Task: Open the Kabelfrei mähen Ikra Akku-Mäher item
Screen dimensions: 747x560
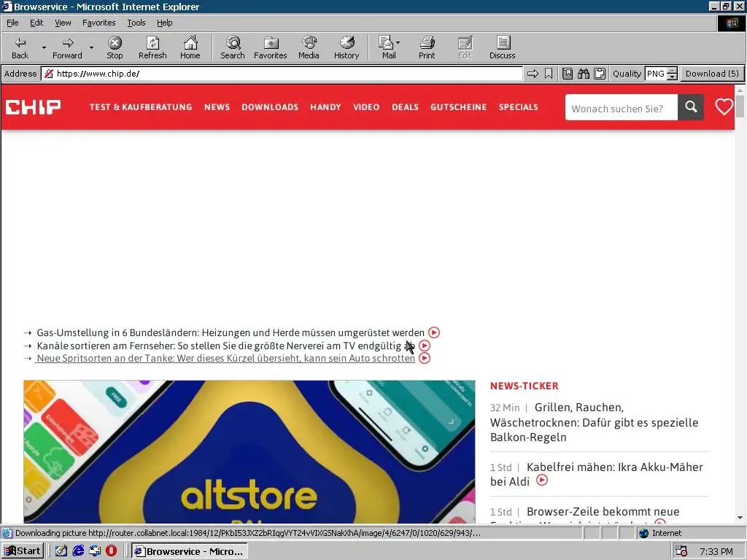Action: point(597,474)
